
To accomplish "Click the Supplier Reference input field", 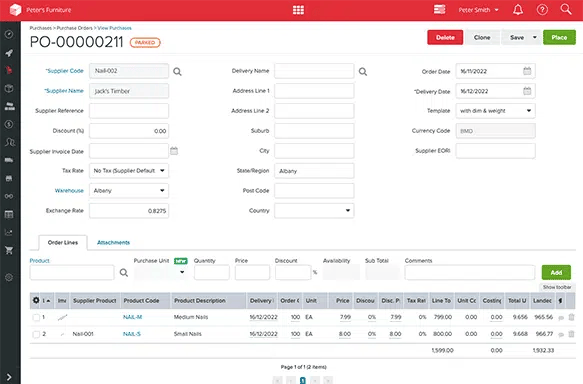I will tap(129, 111).
